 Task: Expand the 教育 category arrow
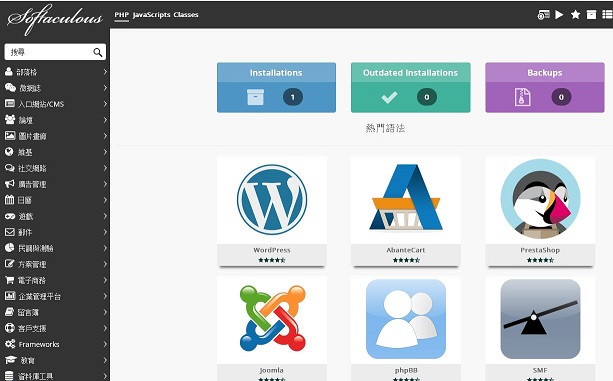pyautogui.click(x=105, y=360)
